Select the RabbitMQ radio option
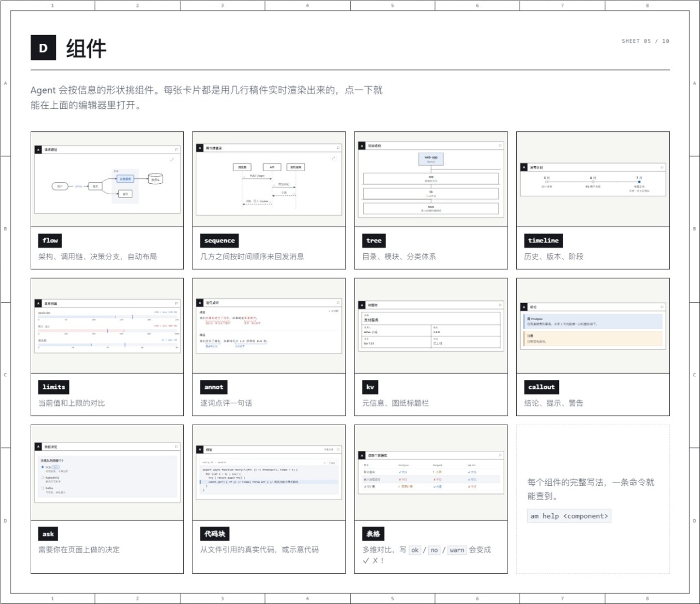Image resolution: width=700 pixels, height=604 pixels. point(43,478)
